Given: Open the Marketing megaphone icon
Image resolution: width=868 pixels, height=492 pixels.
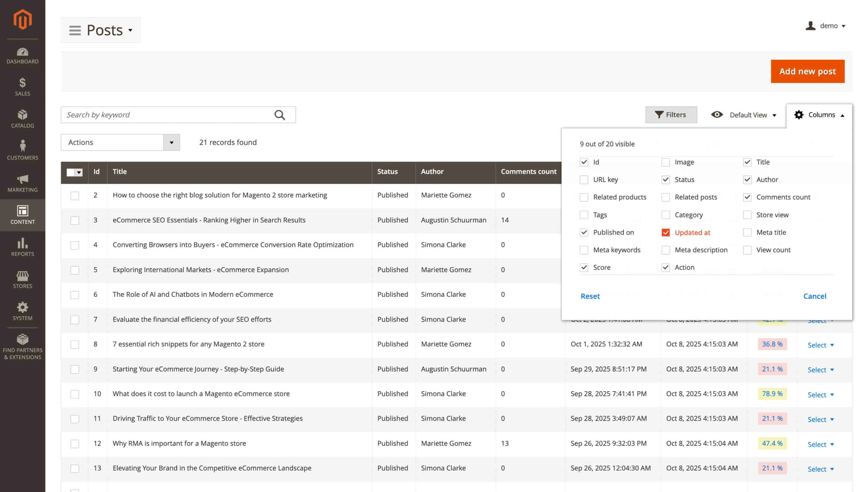Looking at the screenshot, I should tap(22, 179).
